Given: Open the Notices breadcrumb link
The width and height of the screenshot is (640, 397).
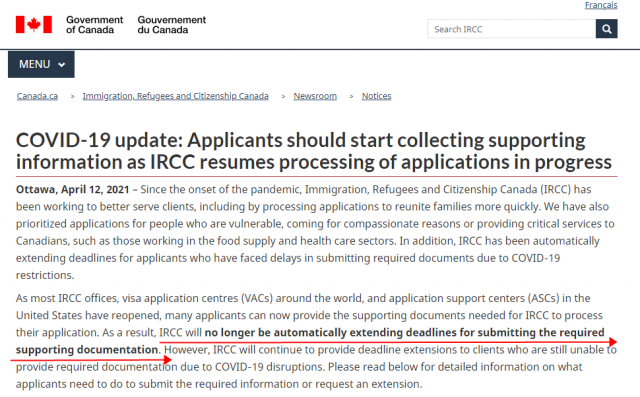Looking at the screenshot, I should [376, 96].
